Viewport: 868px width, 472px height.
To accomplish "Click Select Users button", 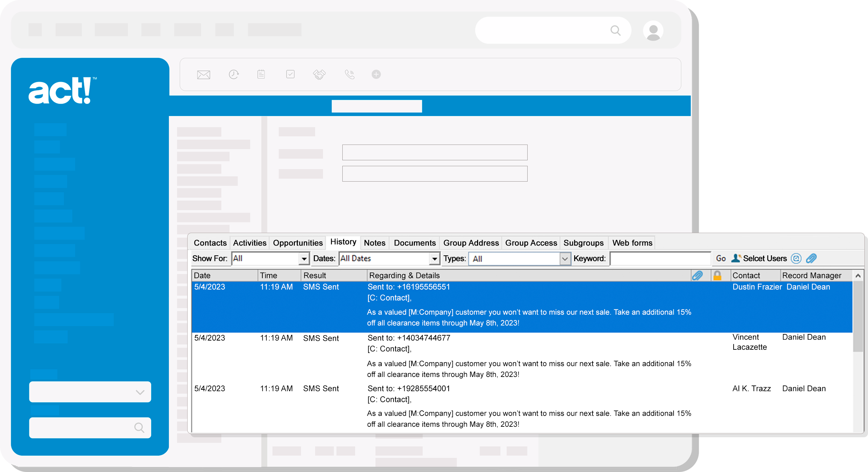I will coord(762,259).
